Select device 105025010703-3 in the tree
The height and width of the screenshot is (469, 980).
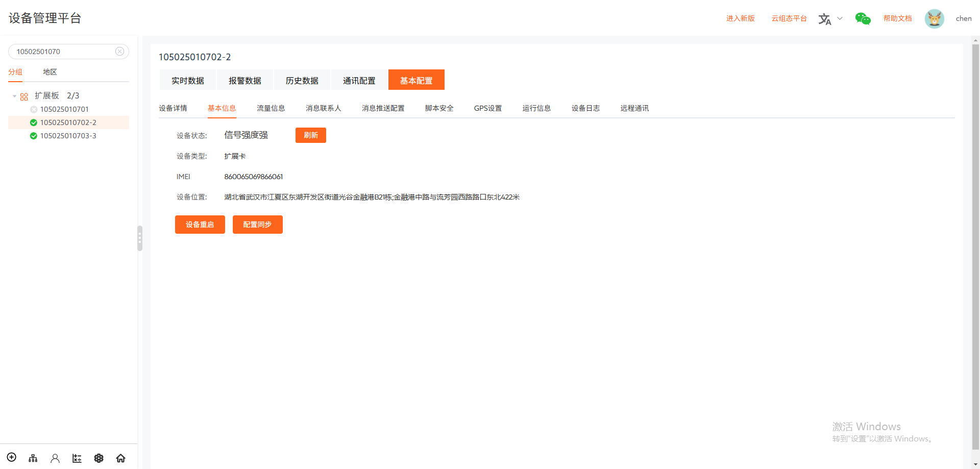[x=68, y=136]
